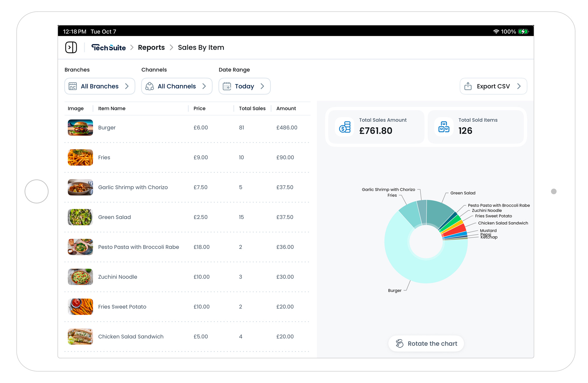
Task: Open the All Channels dropdown
Action: [177, 86]
